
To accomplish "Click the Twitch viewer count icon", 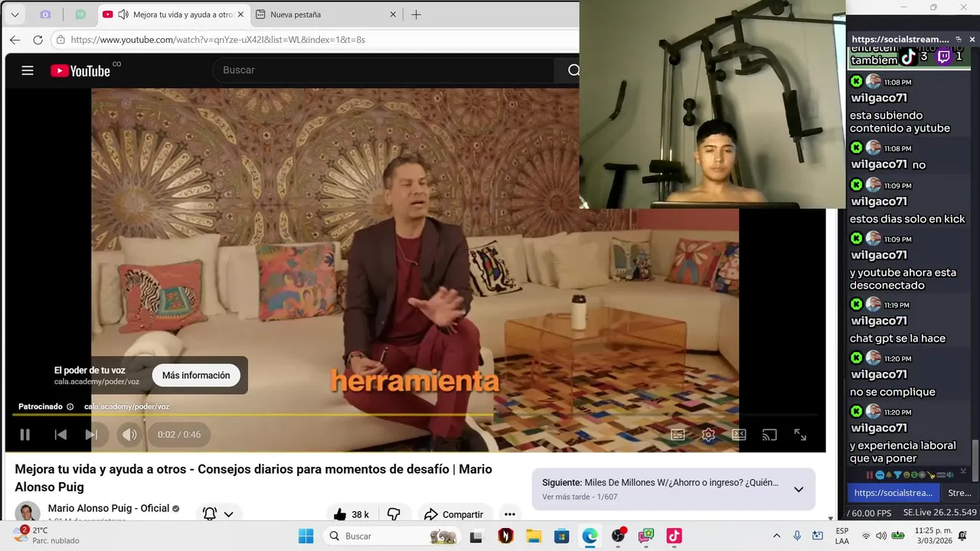I will [x=943, y=57].
